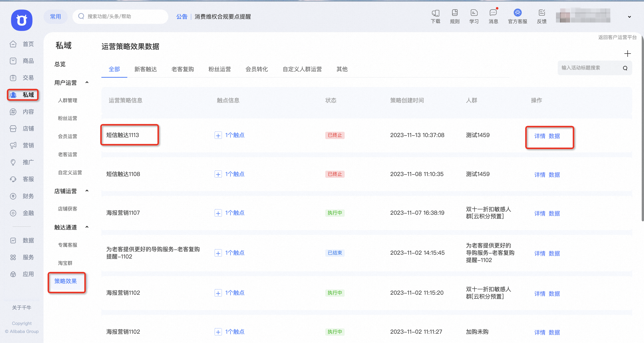The height and width of the screenshot is (343, 644).
Task: Expand touchpoints for 海报营销1102 11:15:20 row
Action: 218,293
